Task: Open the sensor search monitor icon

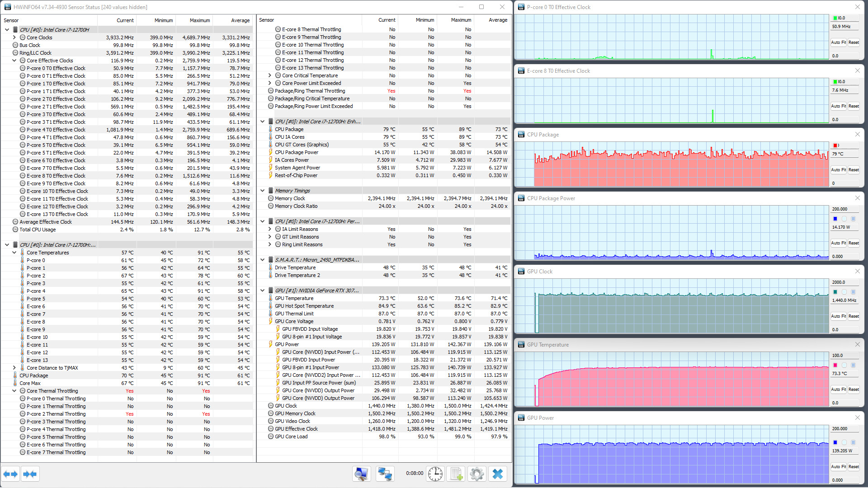Action: click(361, 474)
